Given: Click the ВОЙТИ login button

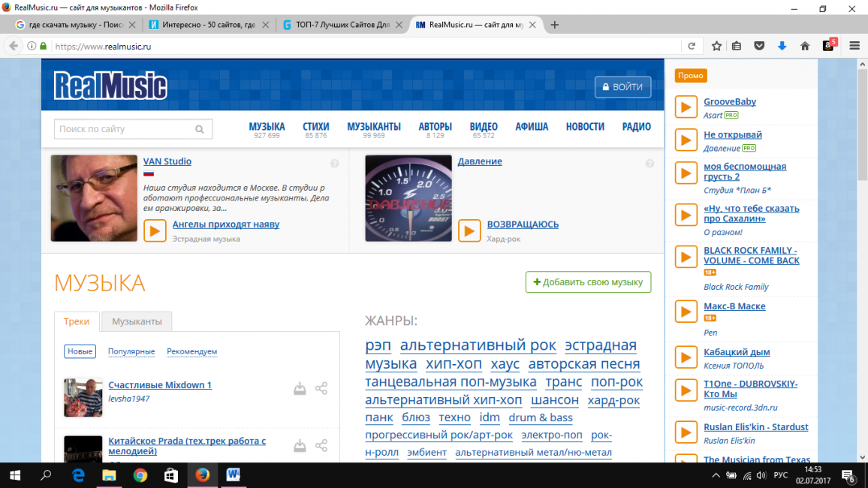Looking at the screenshot, I should click(x=622, y=87).
